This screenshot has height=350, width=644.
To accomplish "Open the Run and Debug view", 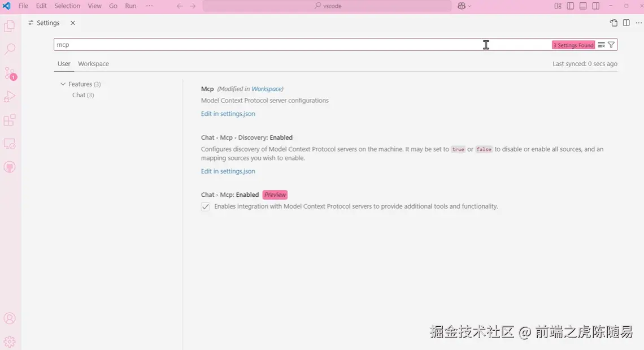I will (10, 97).
